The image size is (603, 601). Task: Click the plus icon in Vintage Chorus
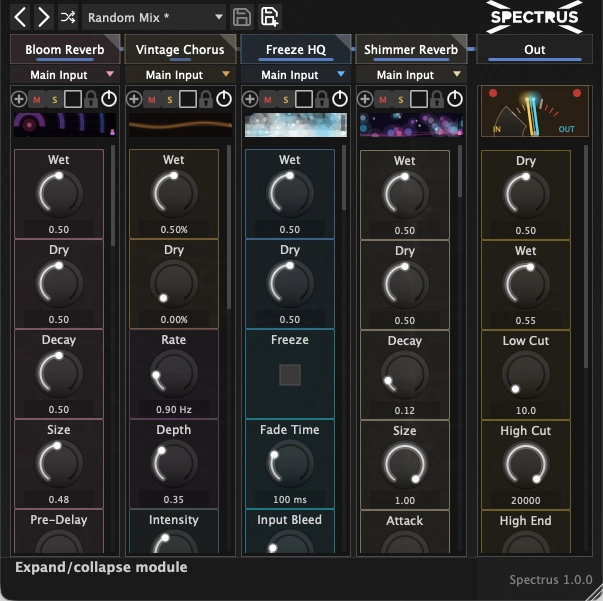click(134, 99)
